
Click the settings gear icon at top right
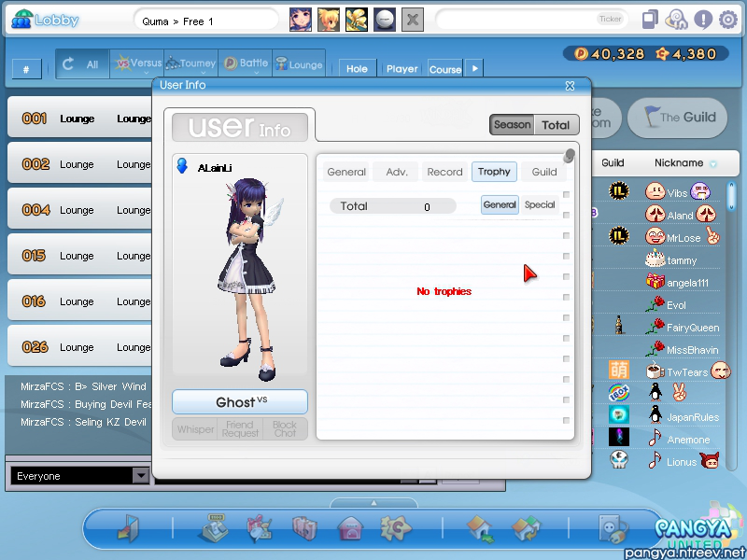coord(727,19)
